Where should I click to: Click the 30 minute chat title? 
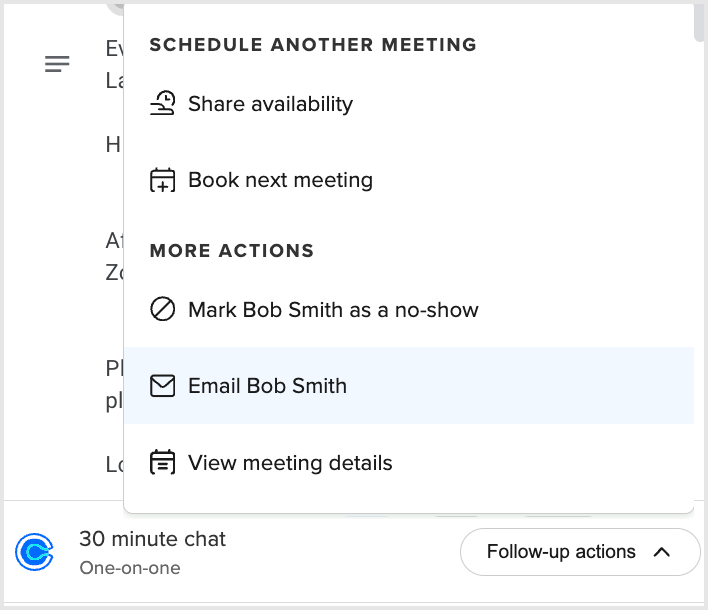(152, 539)
